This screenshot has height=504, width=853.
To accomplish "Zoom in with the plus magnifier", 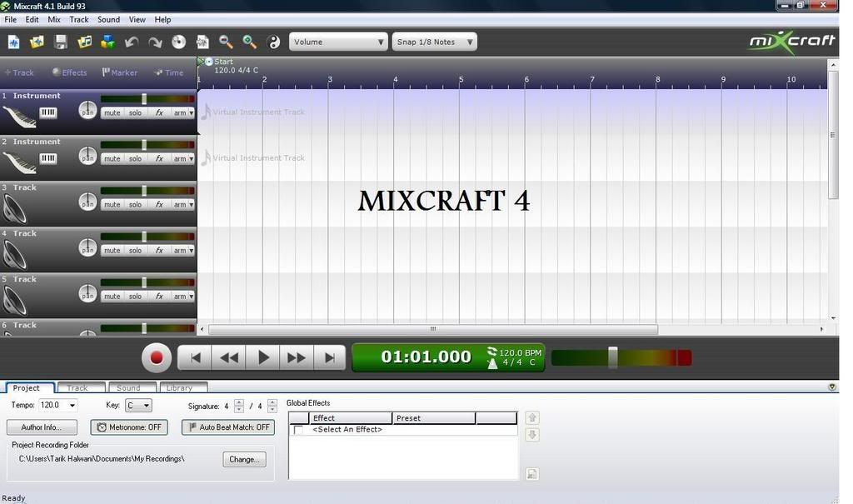I will pos(250,42).
